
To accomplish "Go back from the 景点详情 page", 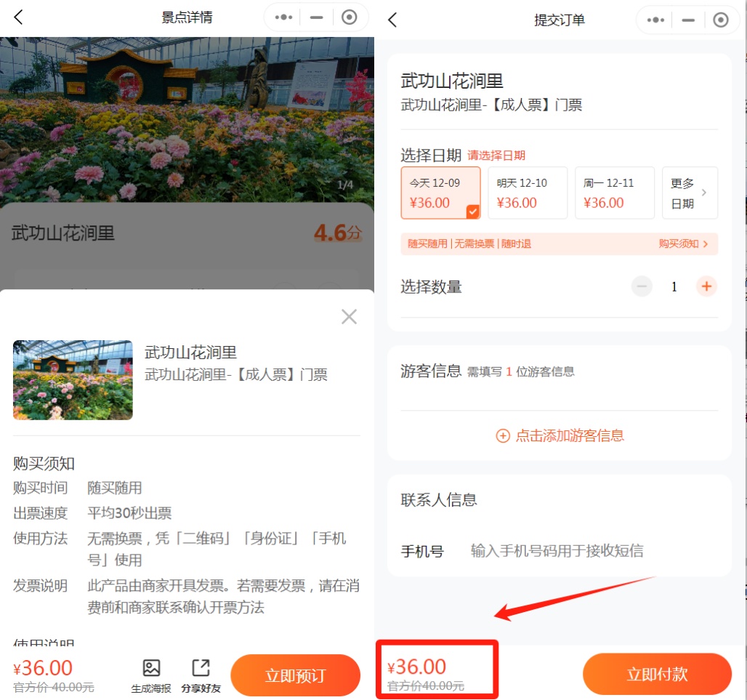I will [19, 17].
